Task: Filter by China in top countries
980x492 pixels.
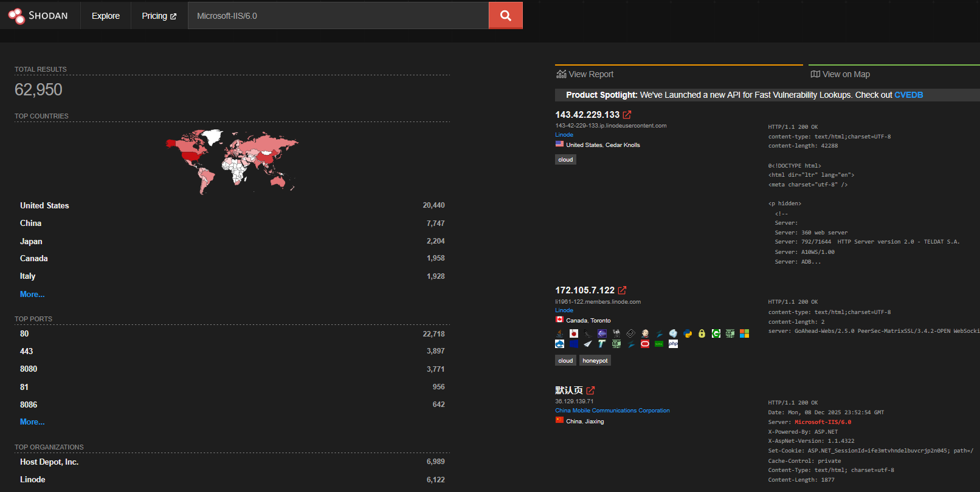Action: [x=30, y=223]
